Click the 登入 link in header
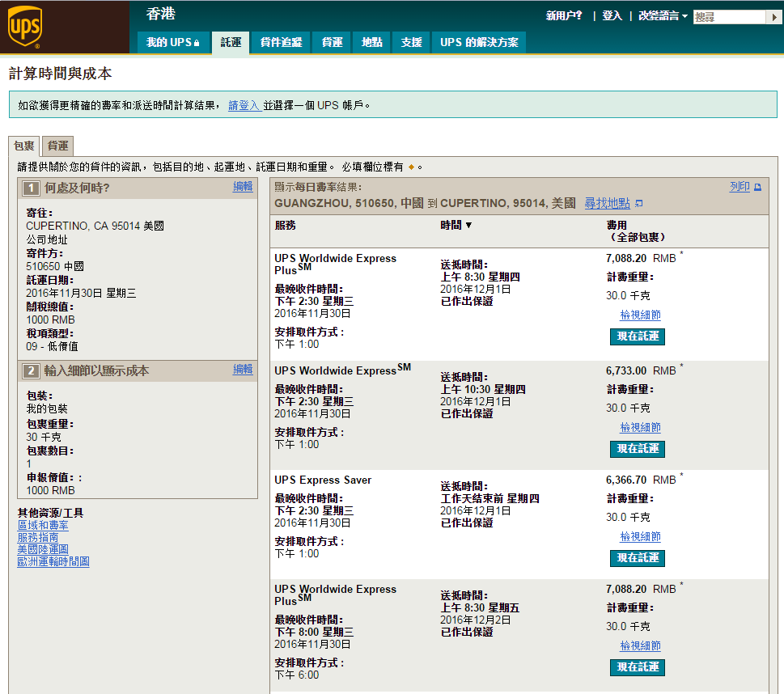Viewport: 784px width, 694px height. point(612,16)
